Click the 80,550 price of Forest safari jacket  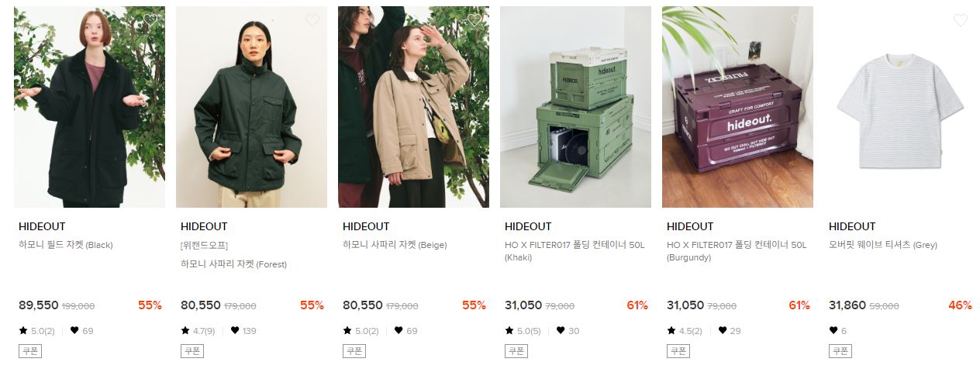pos(201,305)
